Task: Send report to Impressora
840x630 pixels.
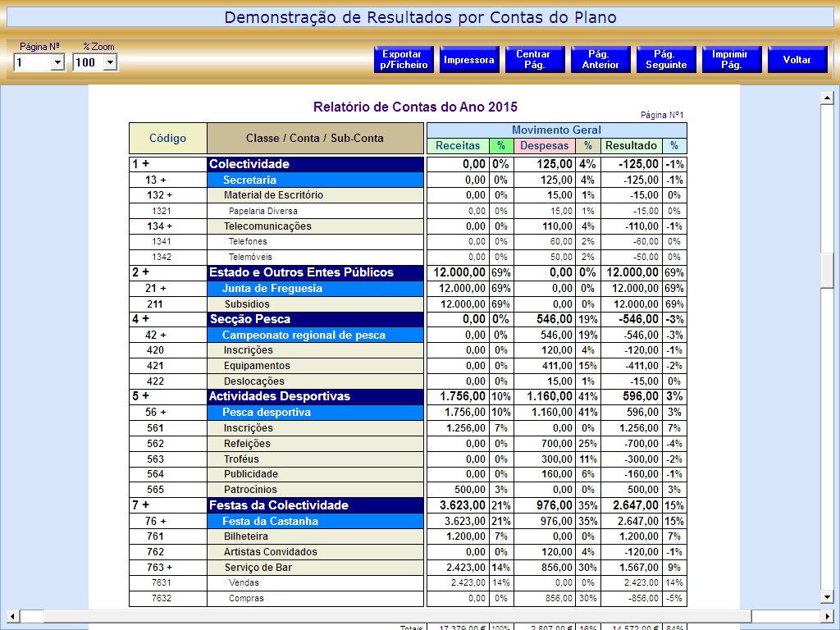Action: click(469, 60)
